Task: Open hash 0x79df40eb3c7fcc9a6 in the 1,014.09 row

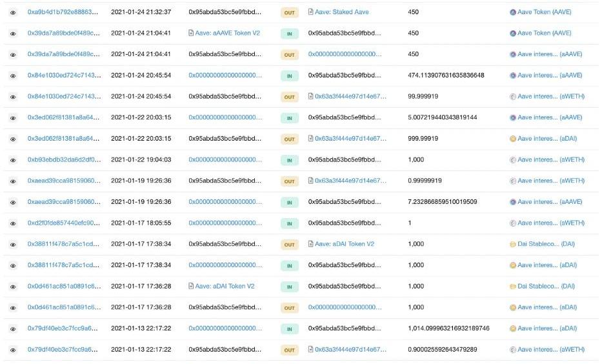Action: pyautogui.click(x=63, y=329)
